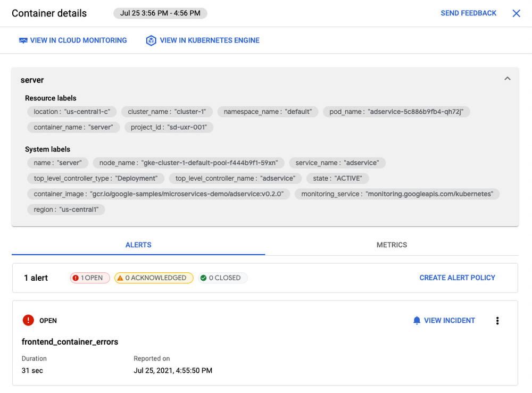
Task: Click the location "us-central1-c" label chip
Action: [x=72, y=112]
